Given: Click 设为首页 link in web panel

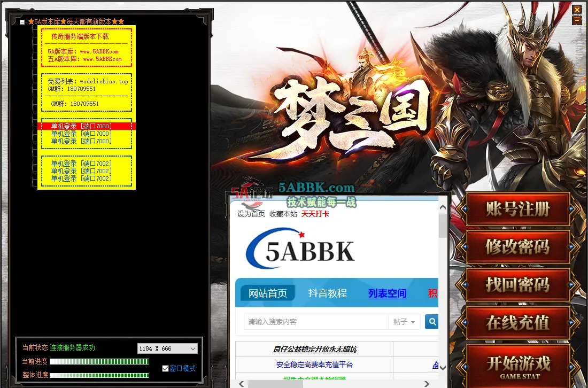Looking at the screenshot, I should [251, 214].
